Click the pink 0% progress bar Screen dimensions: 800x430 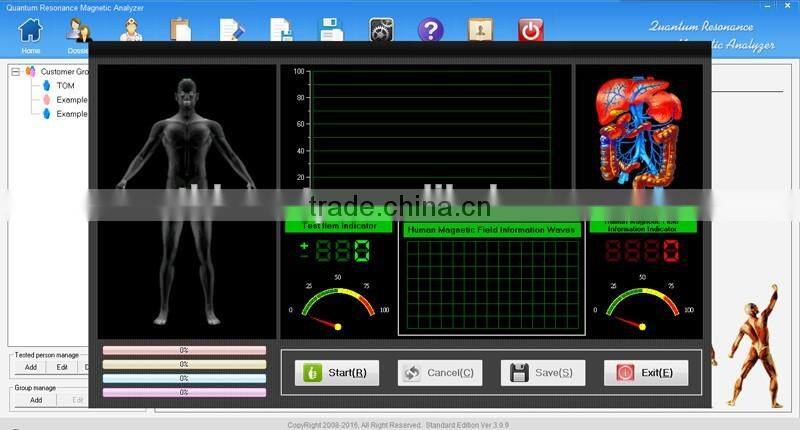184,350
